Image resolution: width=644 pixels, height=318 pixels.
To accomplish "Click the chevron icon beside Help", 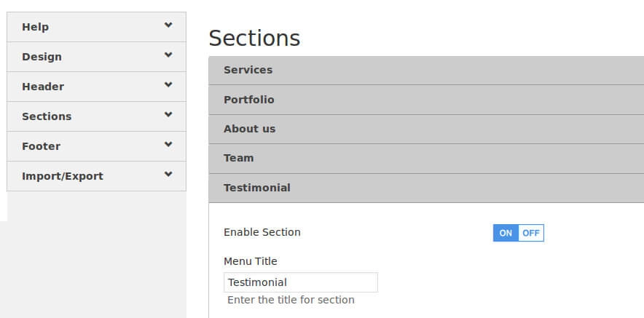I will 168,25.
